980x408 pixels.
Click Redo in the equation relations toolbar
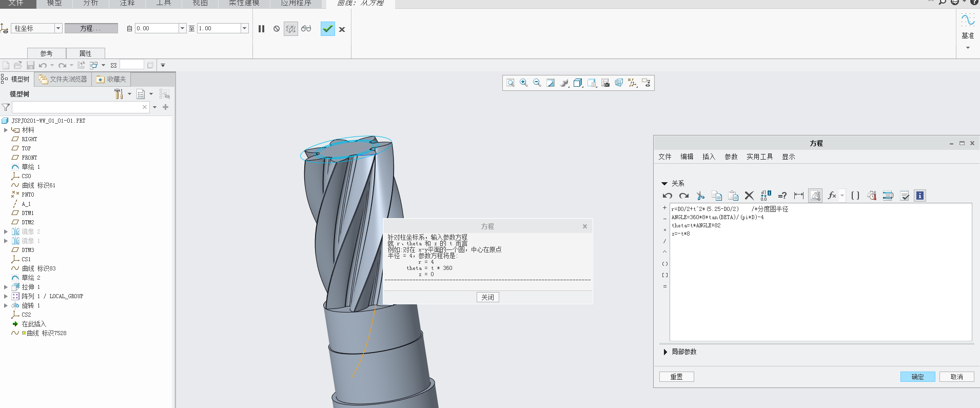(684, 196)
